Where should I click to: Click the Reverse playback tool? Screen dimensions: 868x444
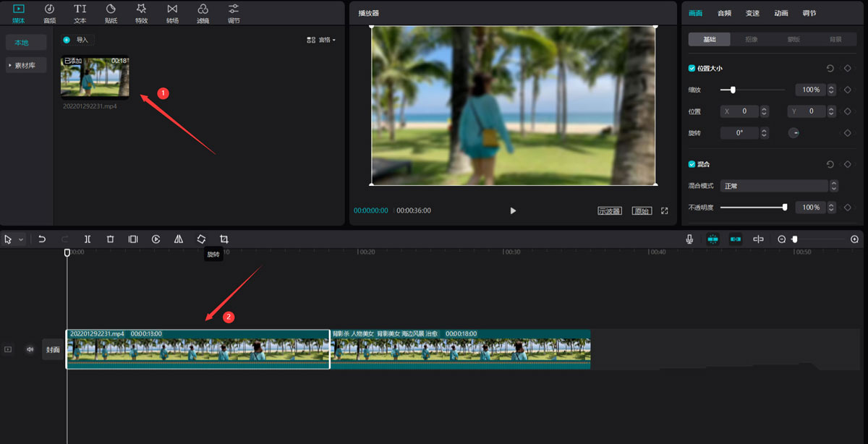(x=156, y=239)
